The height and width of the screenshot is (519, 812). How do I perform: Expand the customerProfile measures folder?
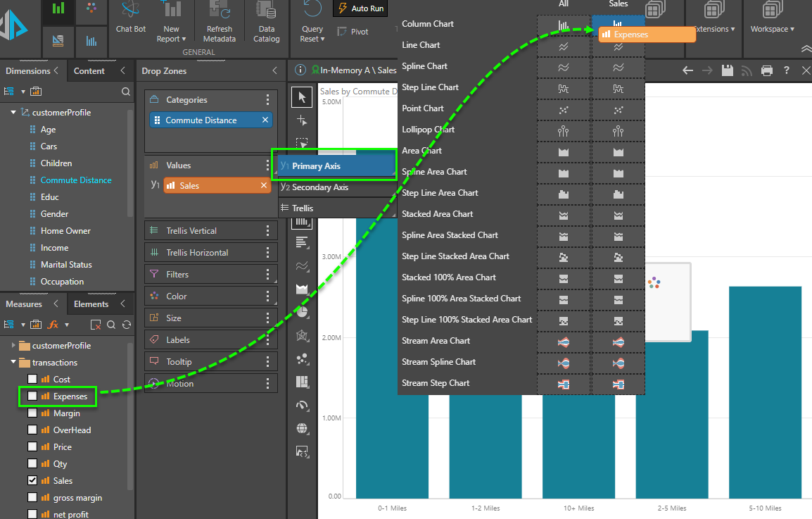click(x=13, y=346)
